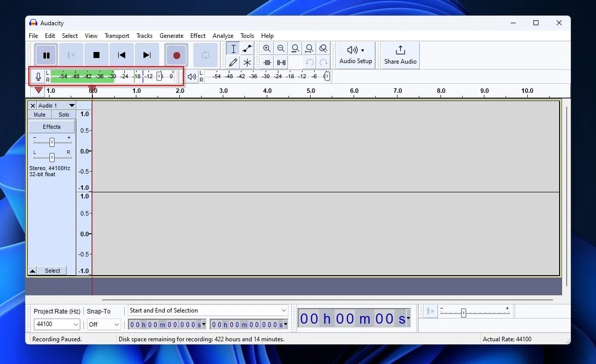Open the Audio Setup dropdown
Image resolution: width=596 pixels, height=364 pixels.
point(355,55)
